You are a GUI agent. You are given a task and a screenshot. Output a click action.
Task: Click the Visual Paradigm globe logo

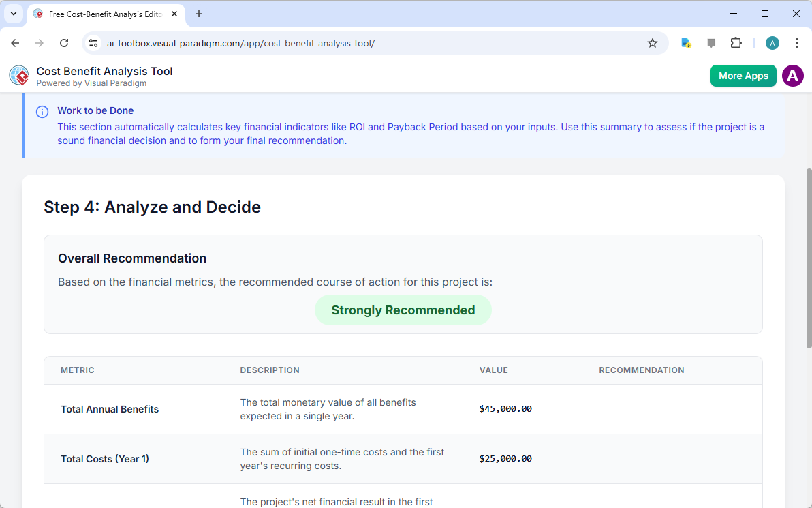[18, 75]
